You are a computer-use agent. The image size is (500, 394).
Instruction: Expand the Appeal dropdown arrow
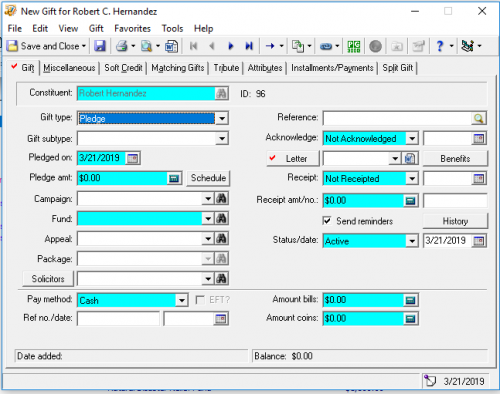pyautogui.click(x=208, y=239)
